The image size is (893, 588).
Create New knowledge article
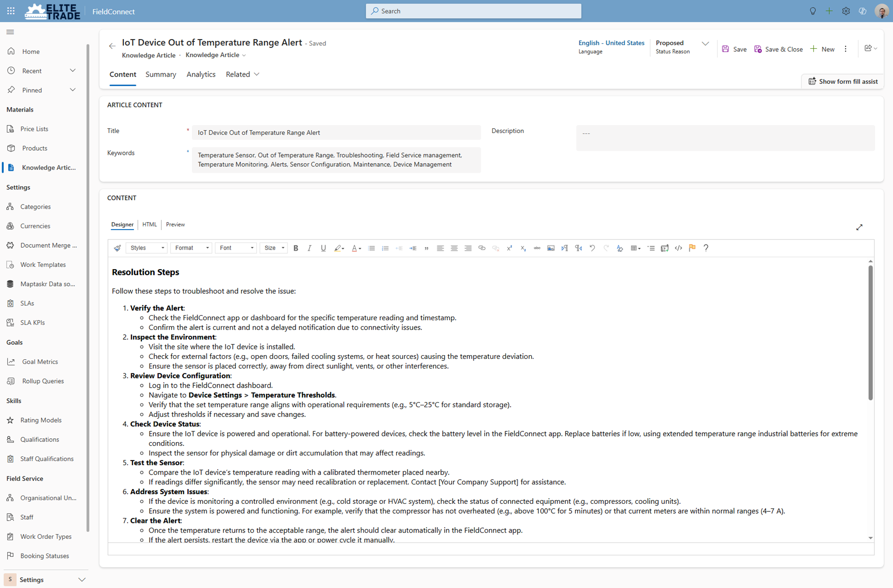pos(822,49)
